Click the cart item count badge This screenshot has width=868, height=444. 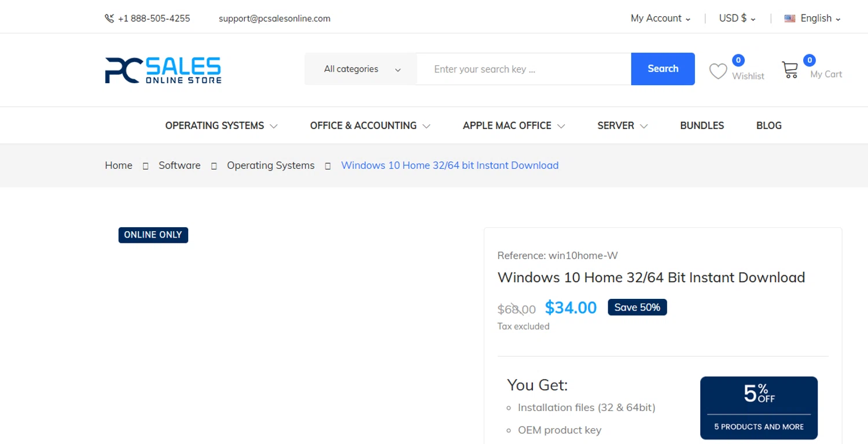click(x=810, y=60)
